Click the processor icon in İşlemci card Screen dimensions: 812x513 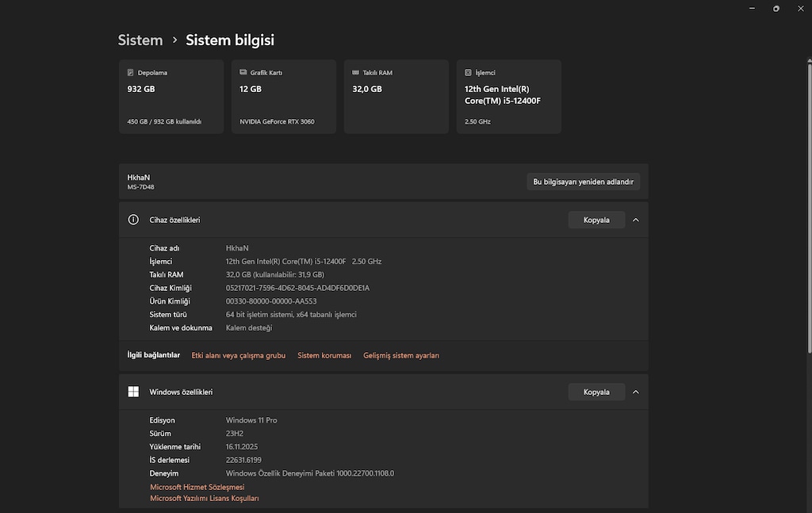pyautogui.click(x=468, y=72)
